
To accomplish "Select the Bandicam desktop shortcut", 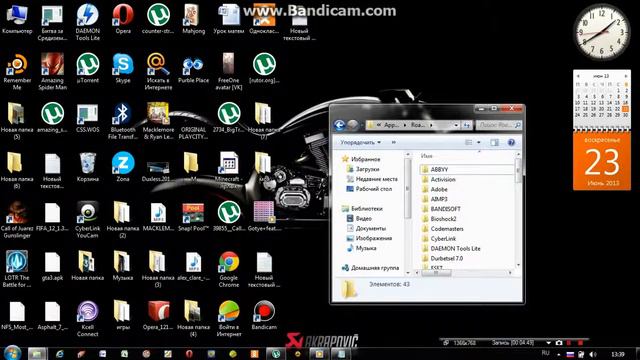I will [264, 315].
